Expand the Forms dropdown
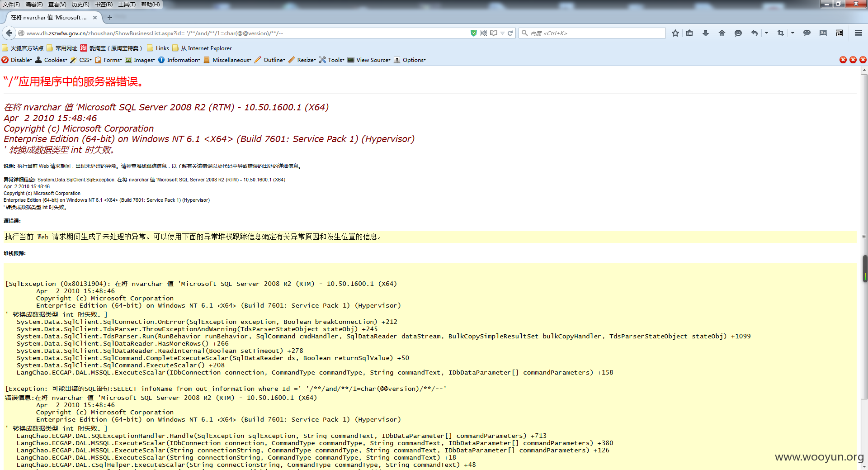Screen dimensions: 868x470 coord(108,60)
